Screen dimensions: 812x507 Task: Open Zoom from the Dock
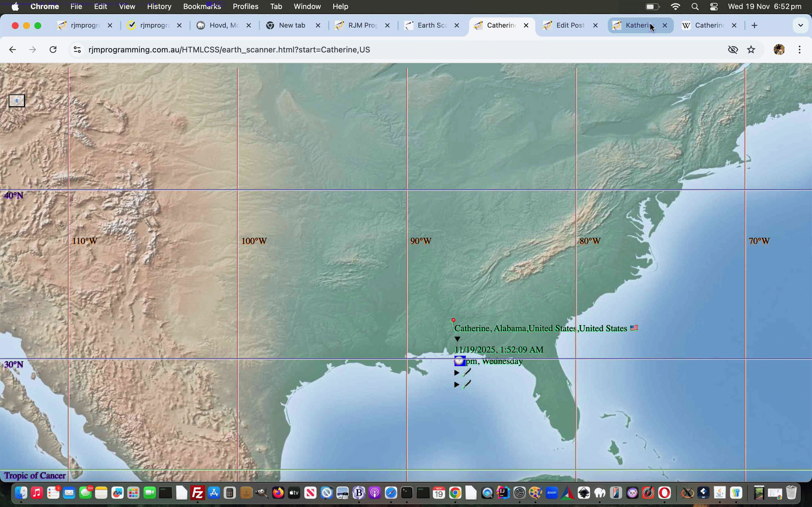tap(551, 493)
